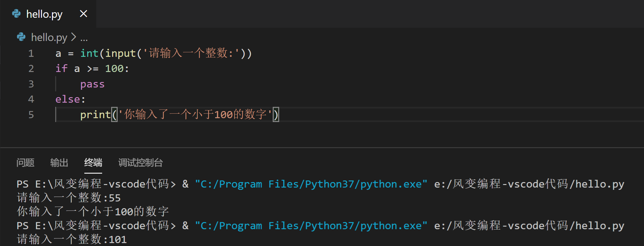Click the string '你输入了一个小于100的数字' in code
The height and width of the screenshot is (246, 644).
195,114
